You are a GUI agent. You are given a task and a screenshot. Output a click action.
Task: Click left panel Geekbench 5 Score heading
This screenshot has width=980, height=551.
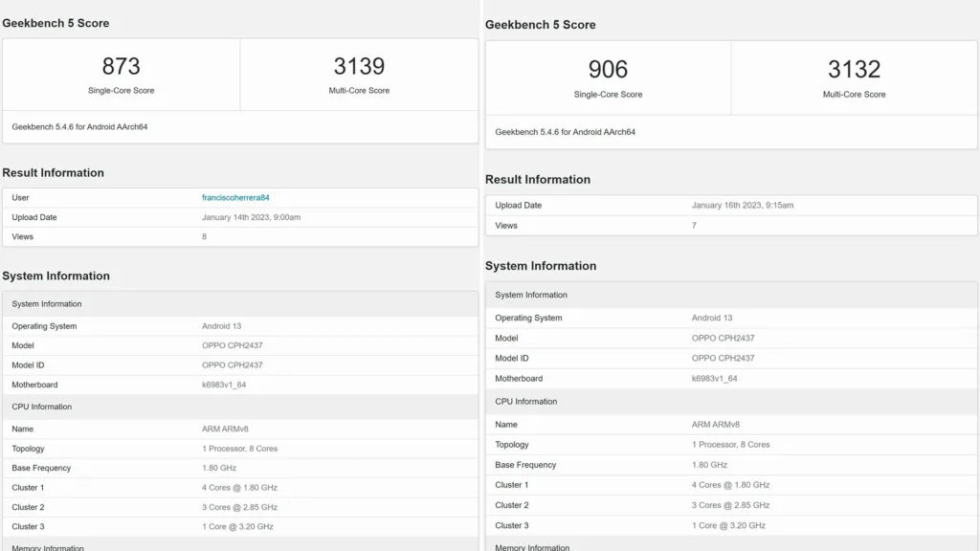[56, 23]
